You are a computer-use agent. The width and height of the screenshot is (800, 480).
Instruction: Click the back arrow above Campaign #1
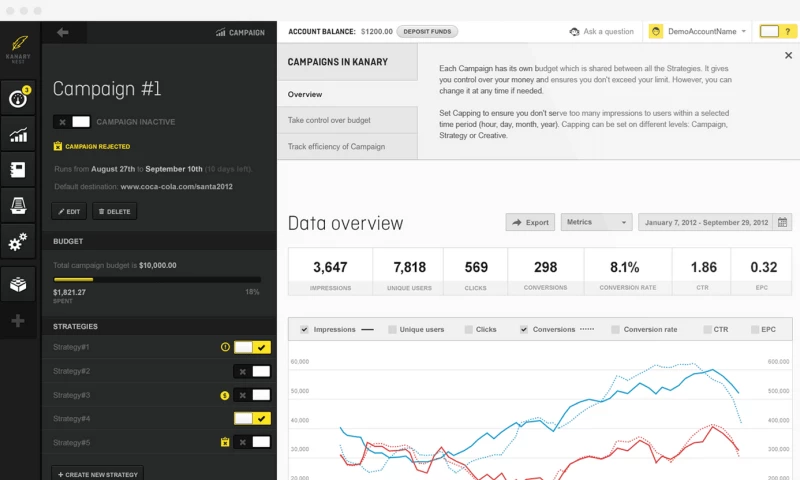pyautogui.click(x=63, y=33)
